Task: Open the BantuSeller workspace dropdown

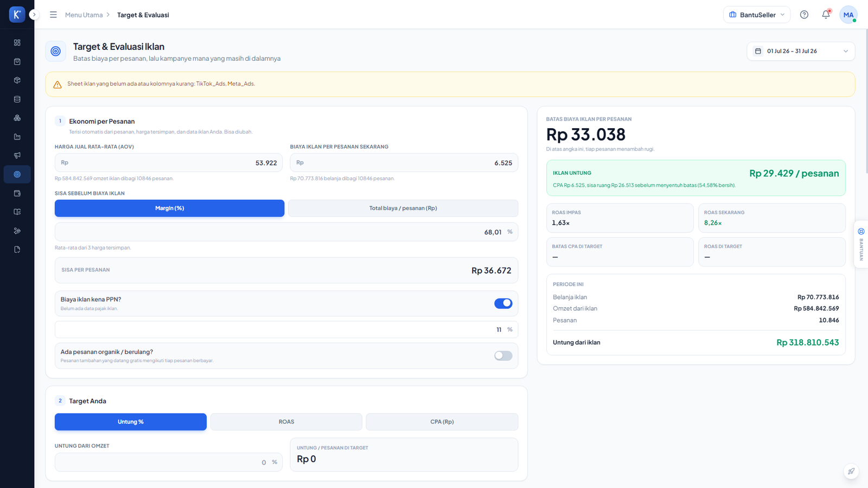Action: [x=756, y=15]
